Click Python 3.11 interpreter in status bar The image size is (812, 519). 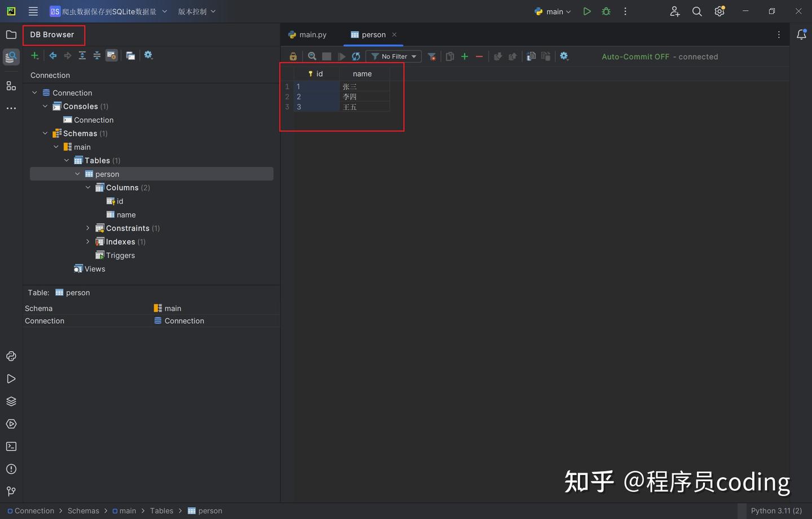point(776,511)
